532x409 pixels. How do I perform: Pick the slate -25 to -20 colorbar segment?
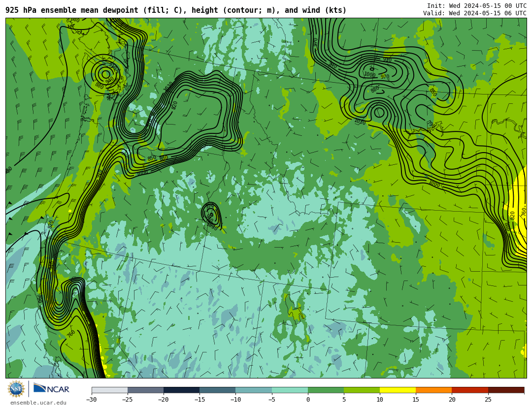point(145,390)
